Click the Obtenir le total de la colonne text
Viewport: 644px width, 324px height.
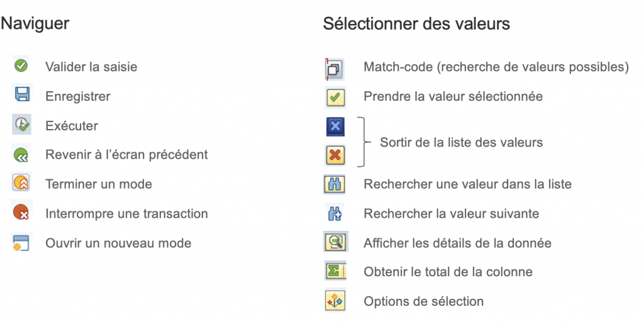[x=448, y=272]
